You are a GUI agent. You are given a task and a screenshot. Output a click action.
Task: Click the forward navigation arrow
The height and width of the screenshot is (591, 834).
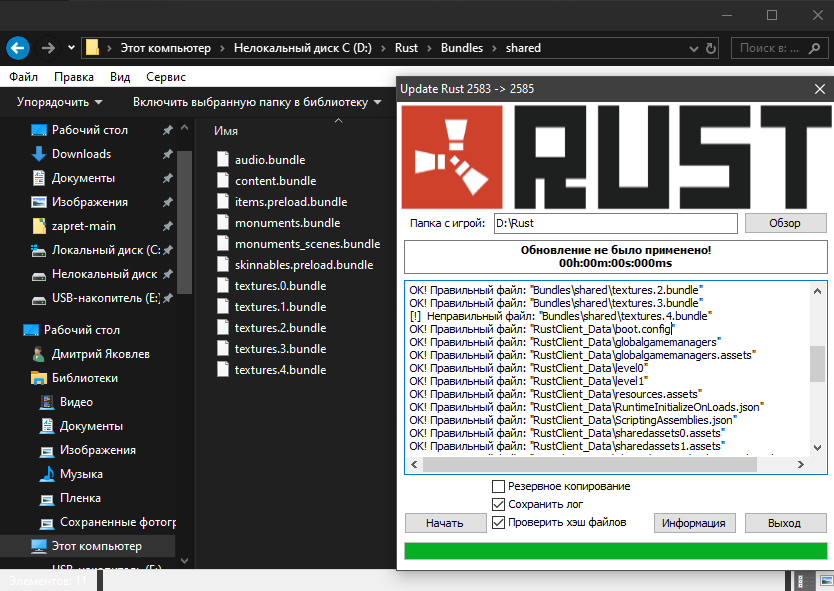coord(48,47)
